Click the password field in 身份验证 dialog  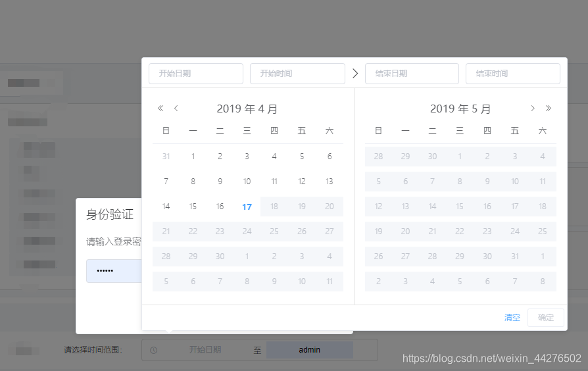pyautogui.click(x=114, y=271)
